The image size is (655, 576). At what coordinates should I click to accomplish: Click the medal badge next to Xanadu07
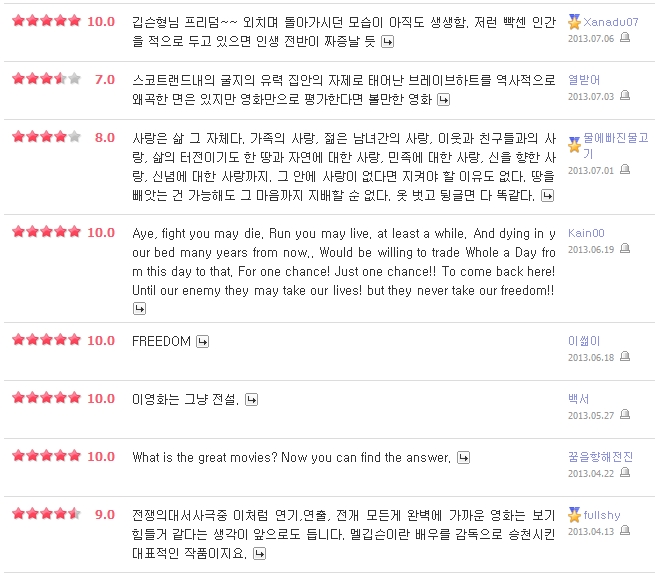[x=574, y=21]
